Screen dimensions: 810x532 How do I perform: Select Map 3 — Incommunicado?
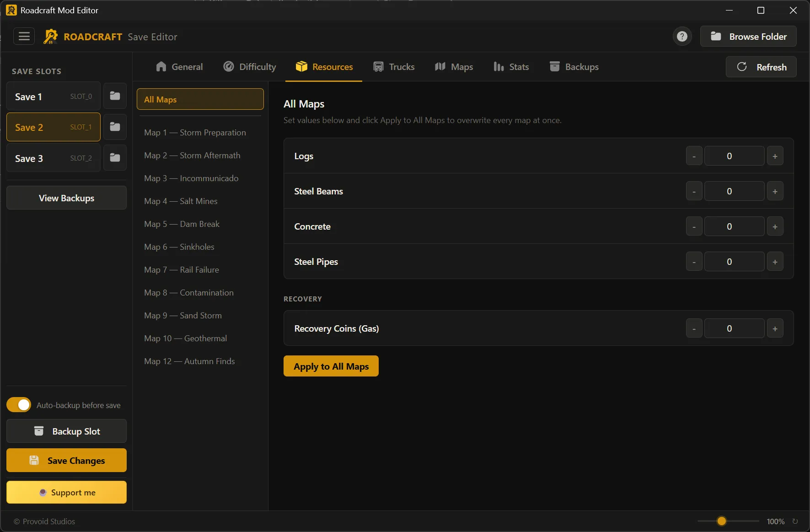(200, 178)
